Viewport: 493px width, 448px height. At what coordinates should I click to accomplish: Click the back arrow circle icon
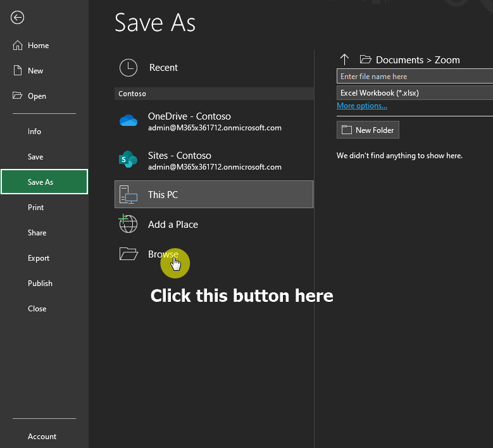coord(17,17)
